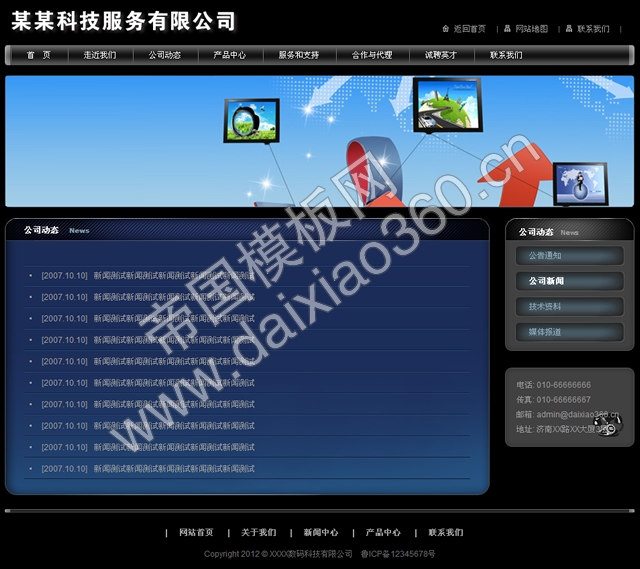Open 诚聘英才 navigation item
640x569 pixels.
coord(441,55)
